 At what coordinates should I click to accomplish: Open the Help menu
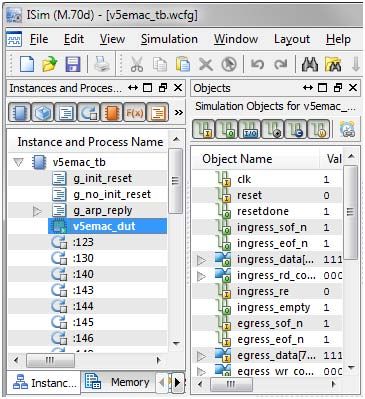click(338, 39)
